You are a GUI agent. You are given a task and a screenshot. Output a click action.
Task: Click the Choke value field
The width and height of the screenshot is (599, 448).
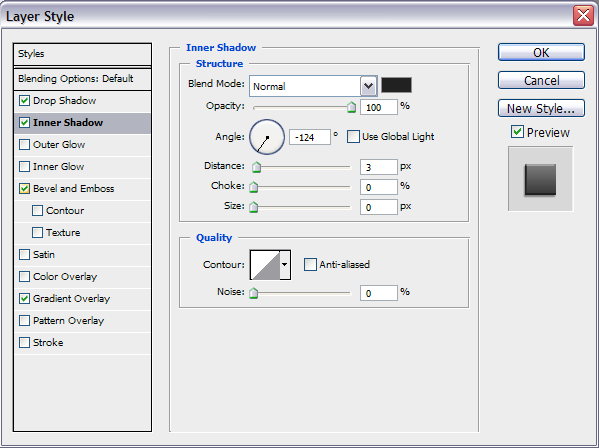(x=379, y=187)
